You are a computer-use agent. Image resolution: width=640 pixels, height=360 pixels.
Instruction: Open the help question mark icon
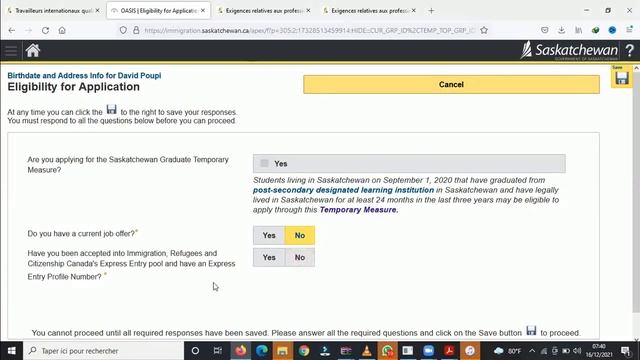629,51
